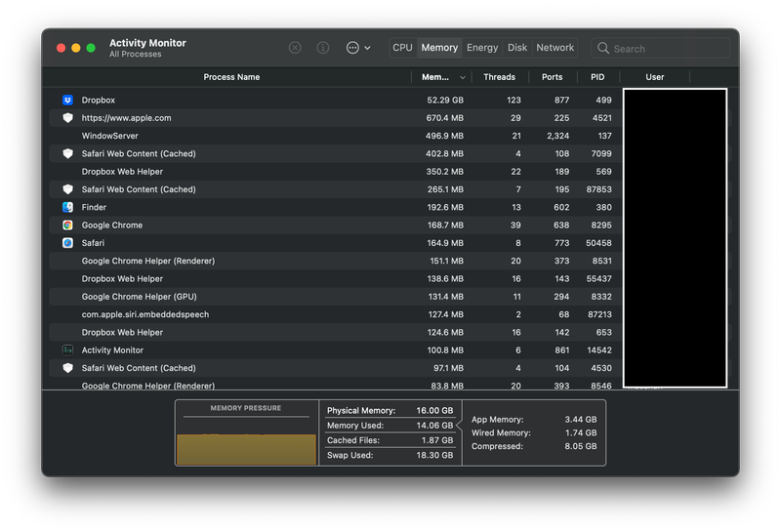Click the Dropbox app icon in list
Screen dimensions: 781x532
(x=67, y=101)
